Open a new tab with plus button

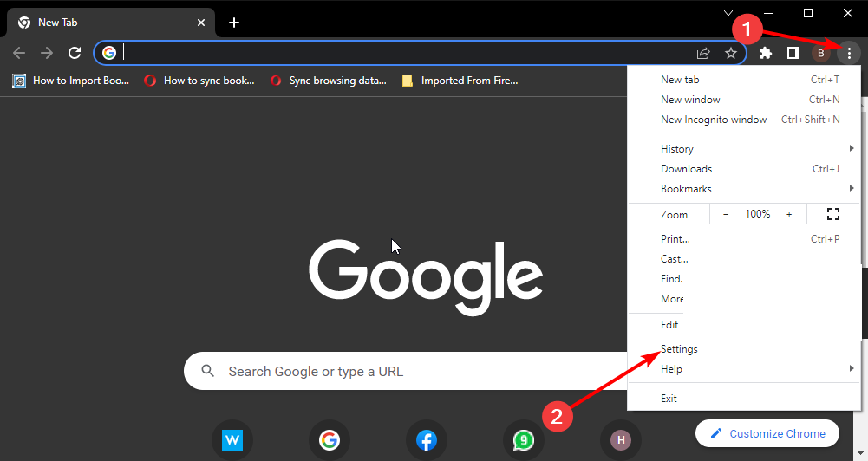[x=234, y=23]
